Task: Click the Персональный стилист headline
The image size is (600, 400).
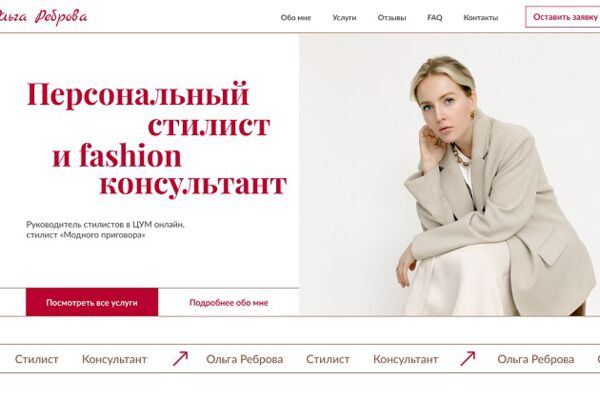Action: pyautogui.click(x=157, y=139)
